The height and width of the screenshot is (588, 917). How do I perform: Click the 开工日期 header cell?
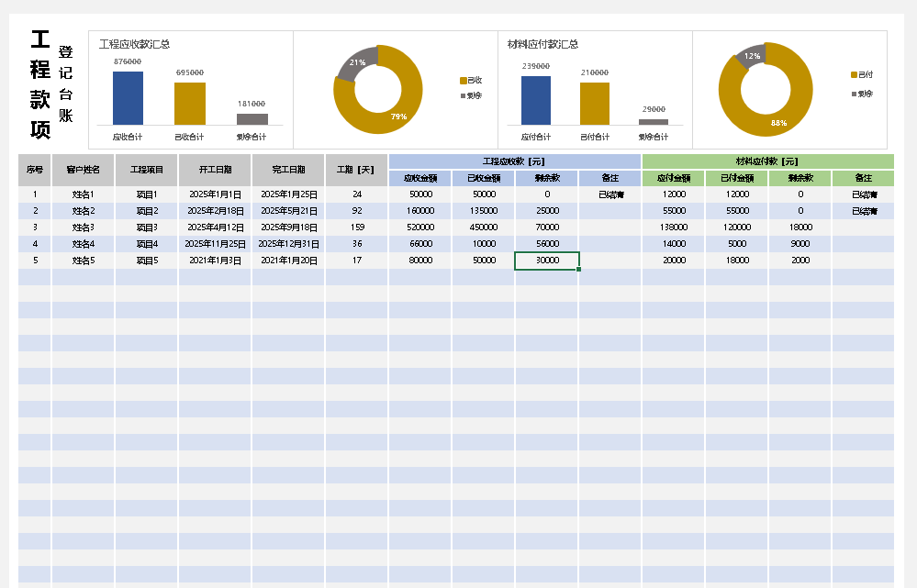click(215, 170)
